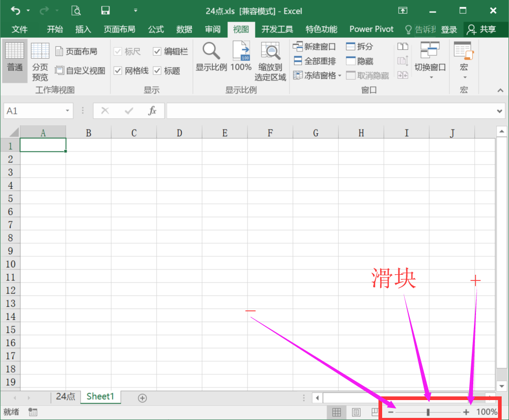This screenshot has width=509, height=420.
Task: Click the View Side by Side icon
Action: click(x=403, y=47)
